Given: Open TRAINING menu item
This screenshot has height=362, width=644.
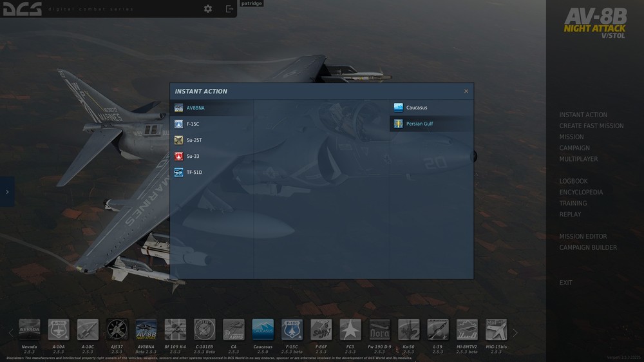Looking at the screenshot, I should [573, 204].
